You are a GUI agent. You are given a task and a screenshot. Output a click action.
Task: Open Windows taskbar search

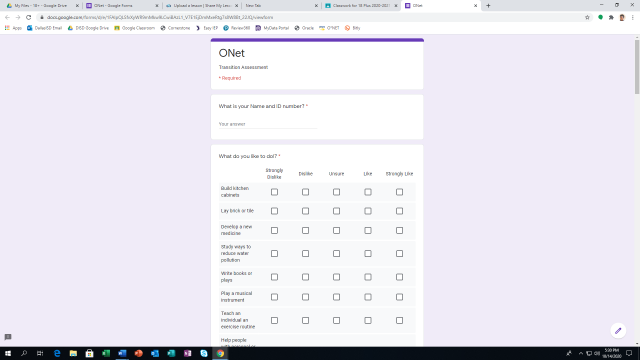(24, 353)
